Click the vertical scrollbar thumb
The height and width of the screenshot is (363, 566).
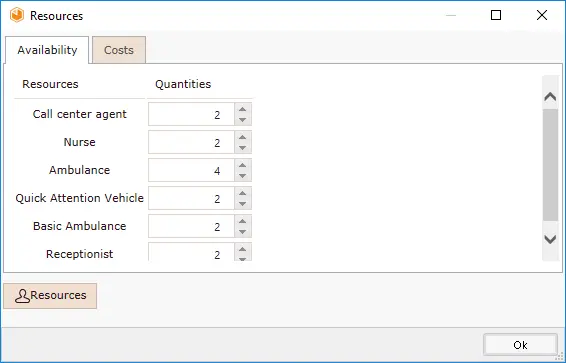(550, 165)
